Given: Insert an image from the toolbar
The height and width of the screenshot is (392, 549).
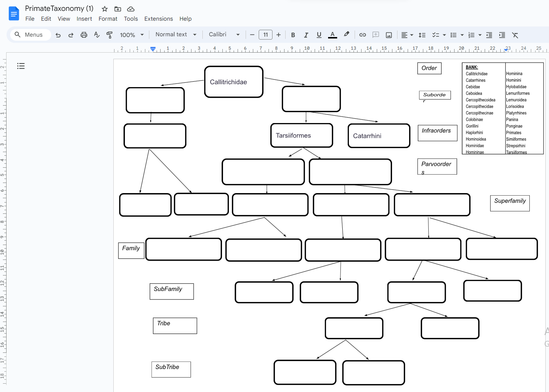Looking at the screenshot, I should (x=389, y=34).
